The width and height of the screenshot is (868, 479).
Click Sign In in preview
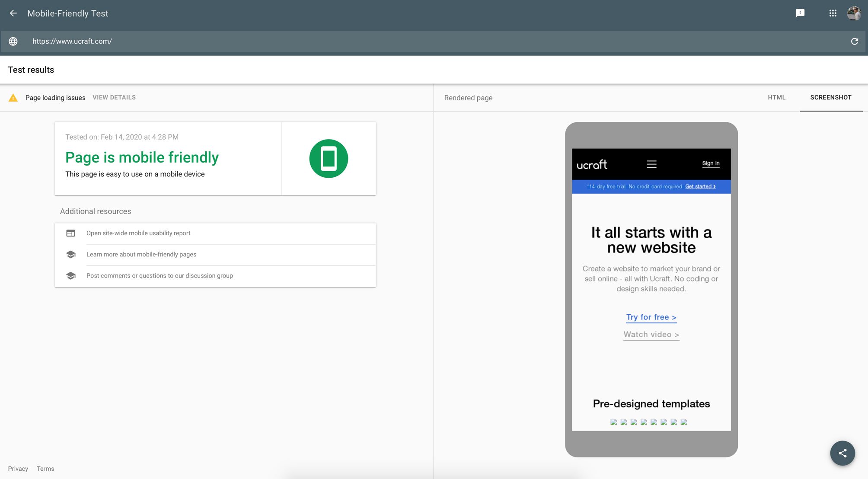click(x=711, y=163)
